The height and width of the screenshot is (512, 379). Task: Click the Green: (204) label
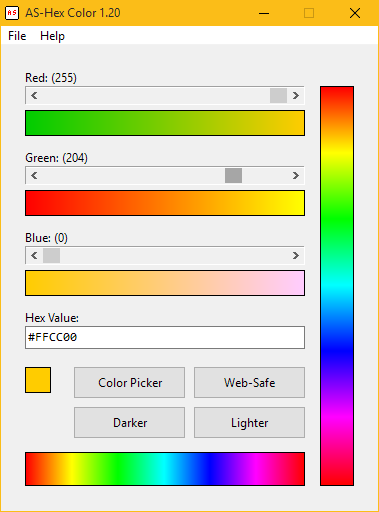point(56,158)
